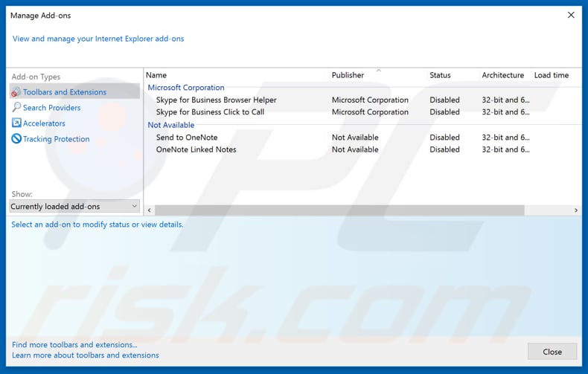Click Microsoft Corporation publisher of Browser Helper
588x374 pixels.
tap(370, 100)
